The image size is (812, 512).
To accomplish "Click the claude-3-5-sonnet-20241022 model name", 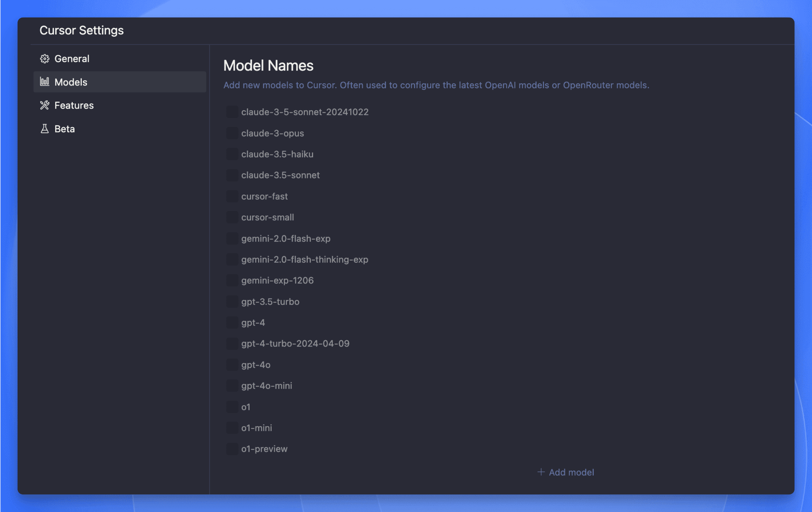I will pyautogui.click(x=305, y=112).
